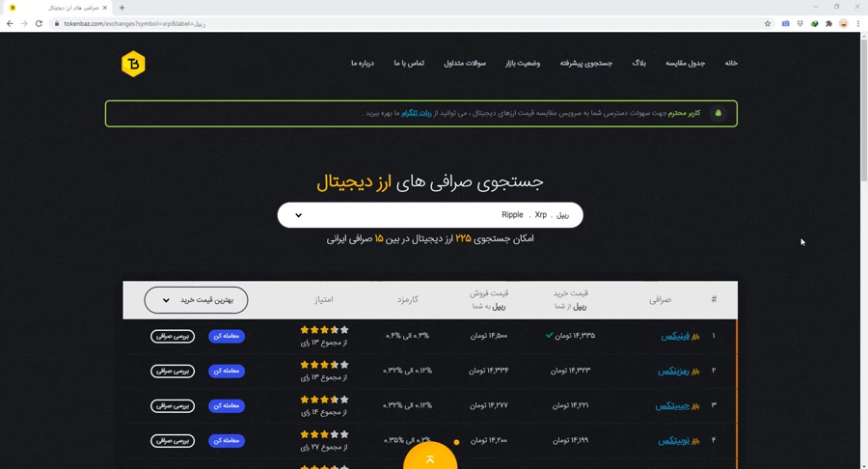Click معامله کن in the نوبیتکس row
This screenshot has width=868, height=469.
click(x=227, y=441)
